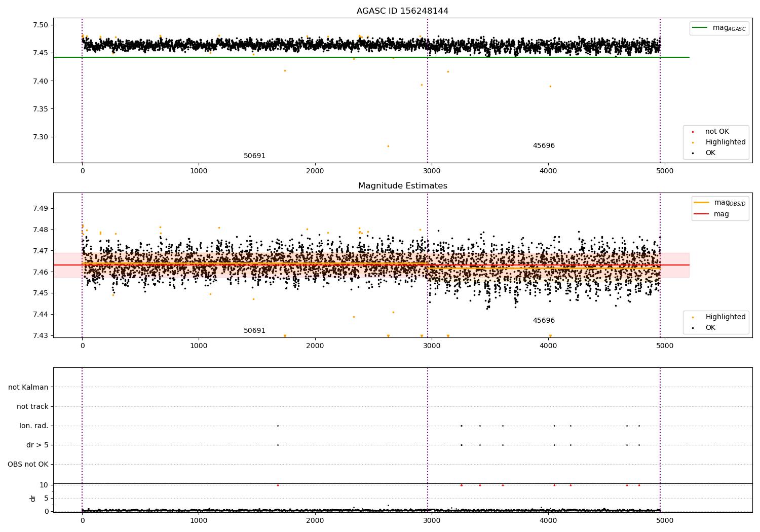Viewport: 760px width, 532px height.
Task: Select the "Magnitude Estimates" plot title
Action: tap(402, 186)
